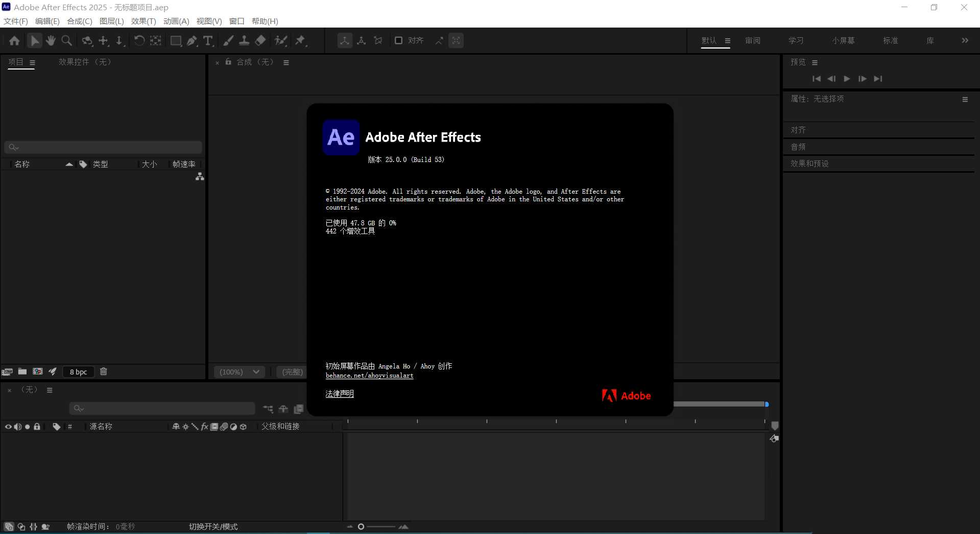Open the 合成(C) menu
This screenshot has height=534, width=980.
click(x=80, y=21)
